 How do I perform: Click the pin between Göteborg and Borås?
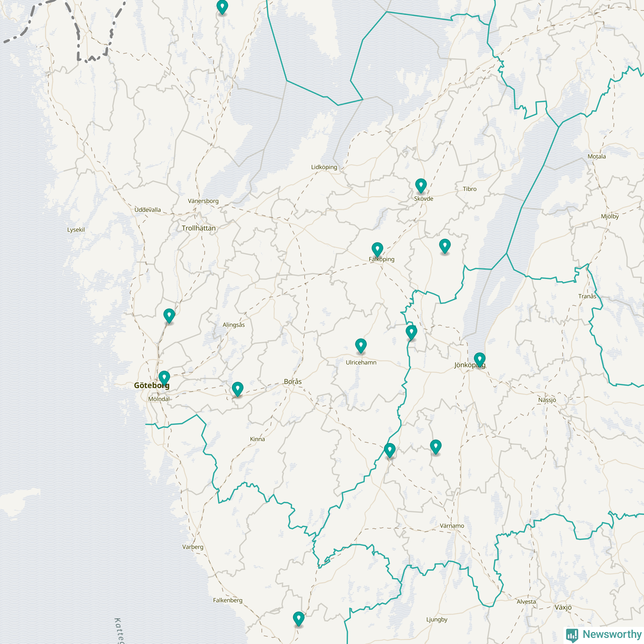tap(237, 388)
